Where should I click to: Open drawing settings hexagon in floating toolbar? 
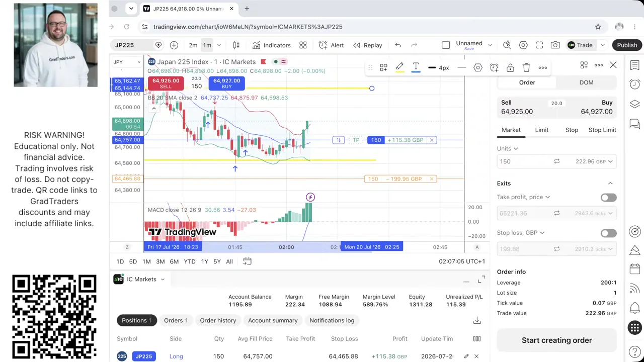point(478,67)
